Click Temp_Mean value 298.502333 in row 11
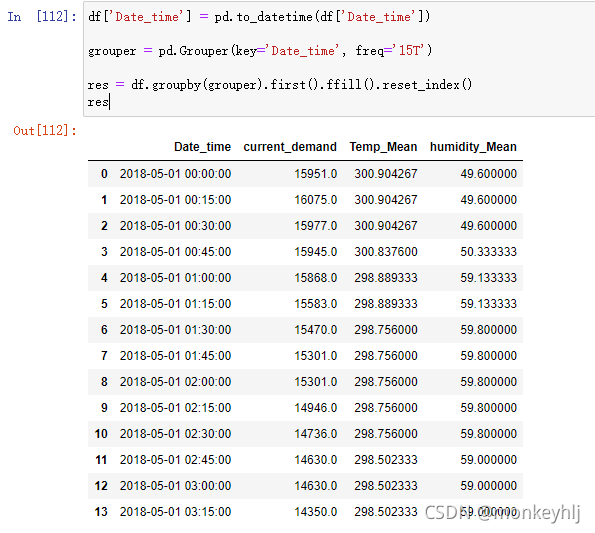The width and height of the screenshot is (595, 533). (x=386, y=460)
